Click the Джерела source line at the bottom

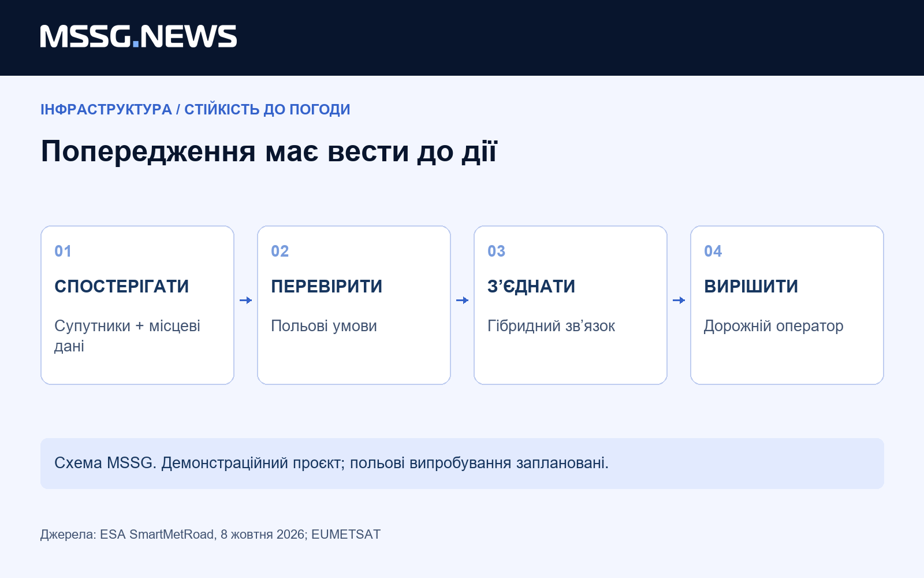pos(211,535)
